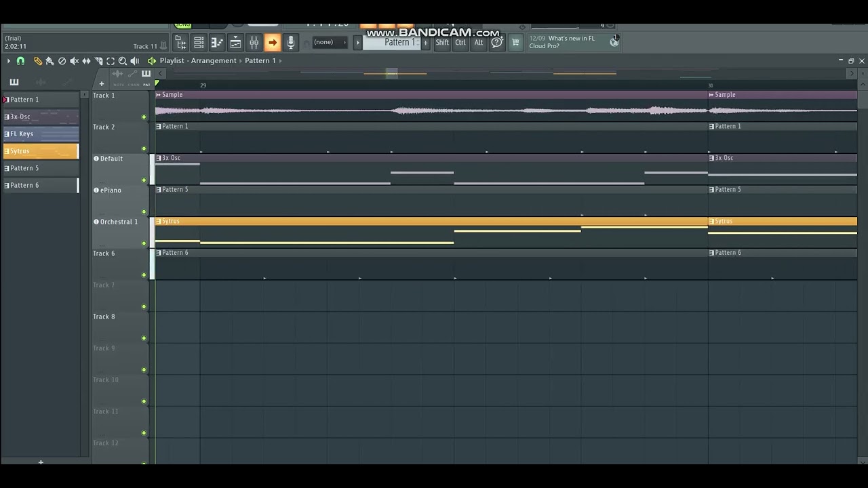This screenshot has width=868, height=488.
Task: Mute Track 6 using its green switch
Action: coord(144,275)
